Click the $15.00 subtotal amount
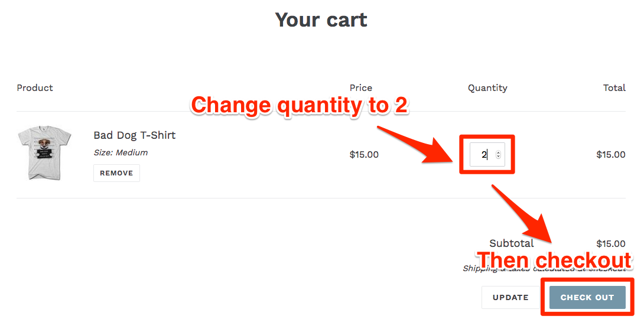644x319 pixels. point(611,243)
